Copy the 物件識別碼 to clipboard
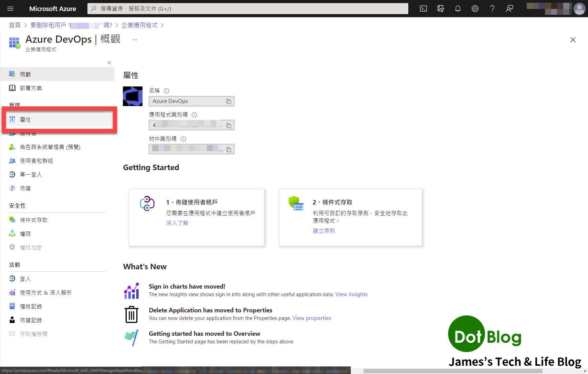Screen dimensions: 588x374 229,149
